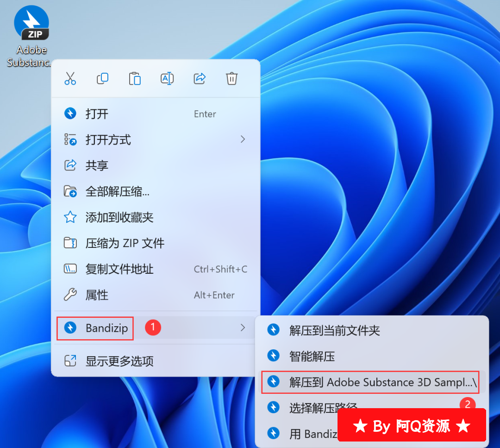Click the star icon beside 添加到收藏夹
The width and height of the screenshot is (500, 448).
pyautogui.click(x=70, y=217)
